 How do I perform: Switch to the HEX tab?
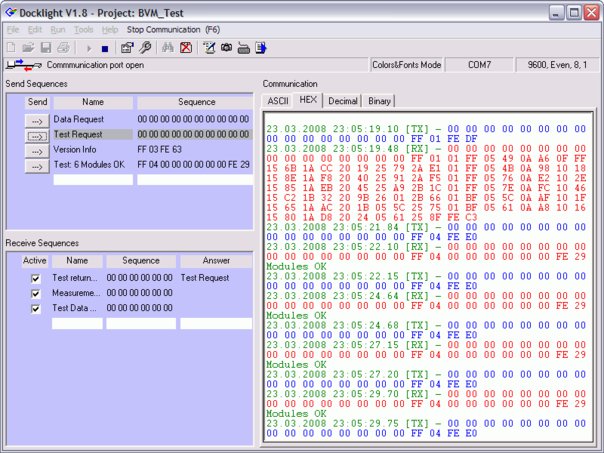308,100
